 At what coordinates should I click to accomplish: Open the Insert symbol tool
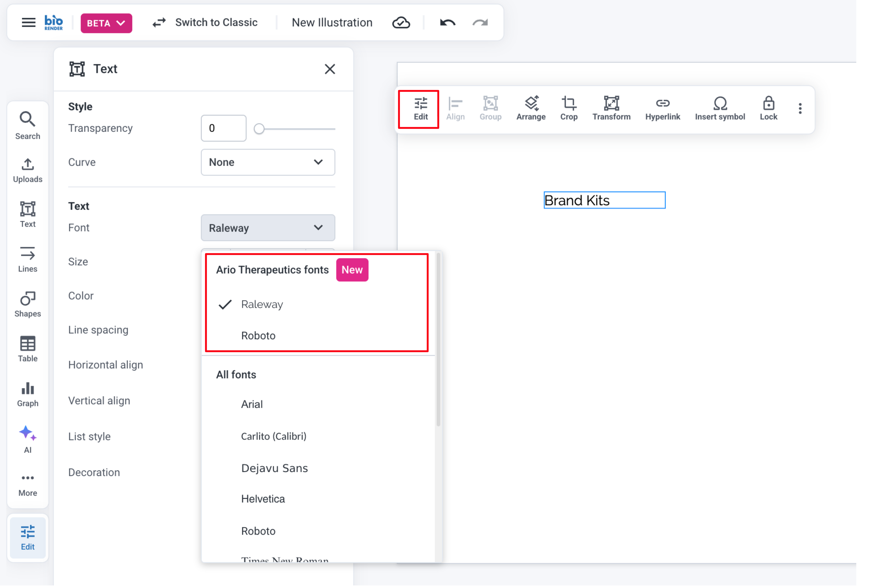(x=720, y=108)
